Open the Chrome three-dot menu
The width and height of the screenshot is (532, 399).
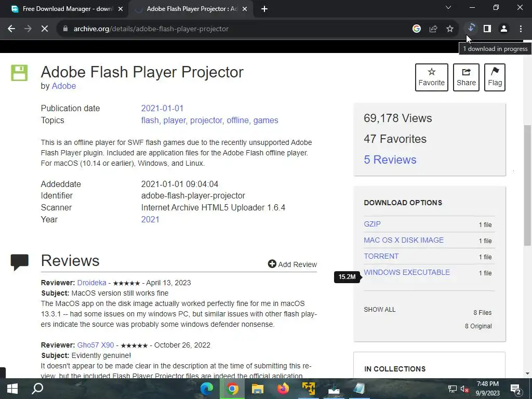click(521, 29)
